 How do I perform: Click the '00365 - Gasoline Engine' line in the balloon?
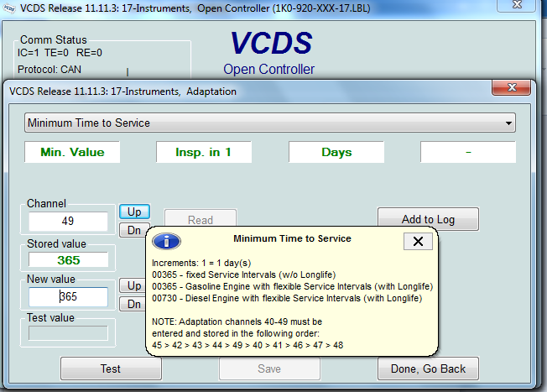point(292,286)
